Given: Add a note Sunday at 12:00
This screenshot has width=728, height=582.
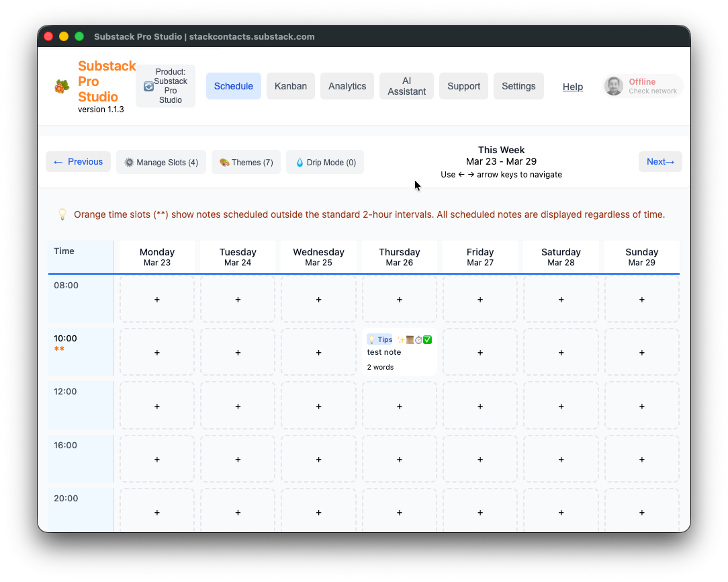Looking at the screenshot, I should coord(641,406).
